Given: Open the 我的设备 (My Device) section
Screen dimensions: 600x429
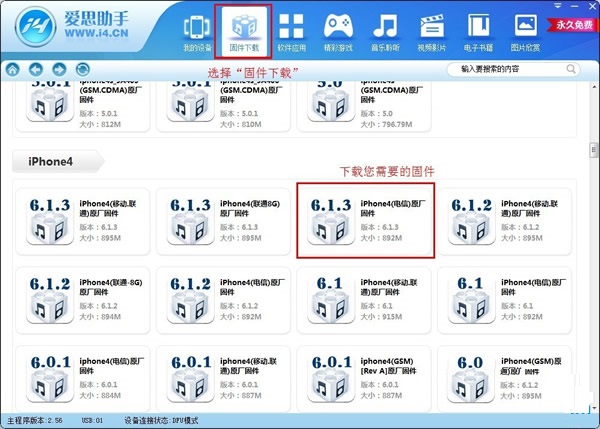Looking at the screenshot, I should [x=197, y=34].
